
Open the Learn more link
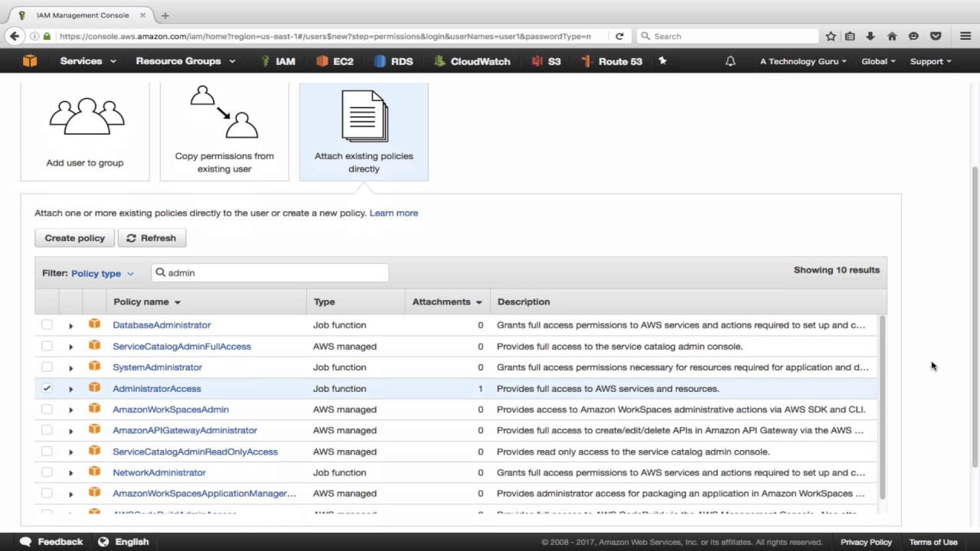(394, 213)
